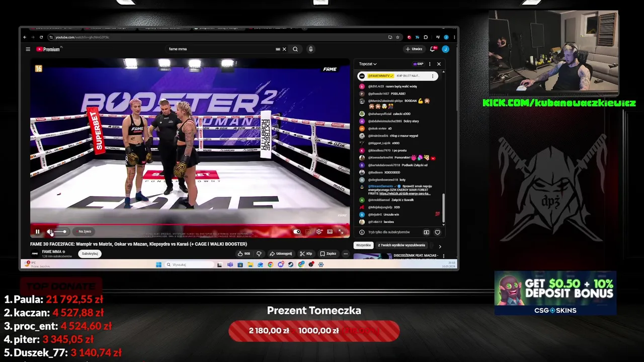The height and width of the screenshot is (362, 644).
Task: Open the weather widget on the taskbar
Action: 36,264
